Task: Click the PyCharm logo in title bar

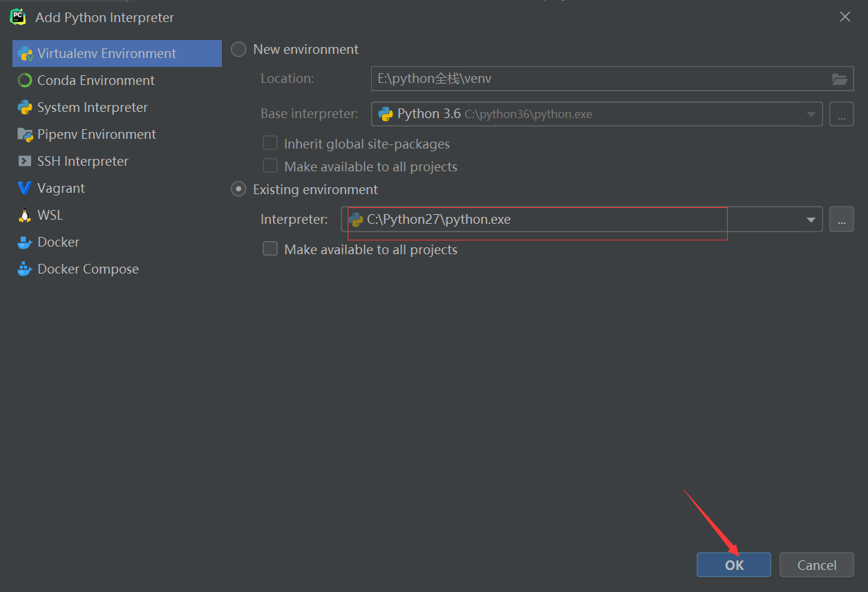Action: (x=17, y=17)
